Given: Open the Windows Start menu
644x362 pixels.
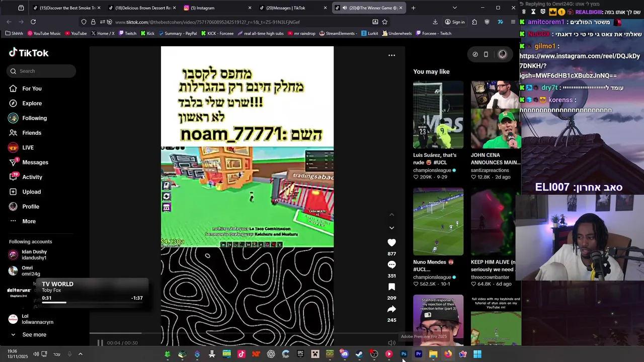Looking at the screenshot, I should coord(477,354).
